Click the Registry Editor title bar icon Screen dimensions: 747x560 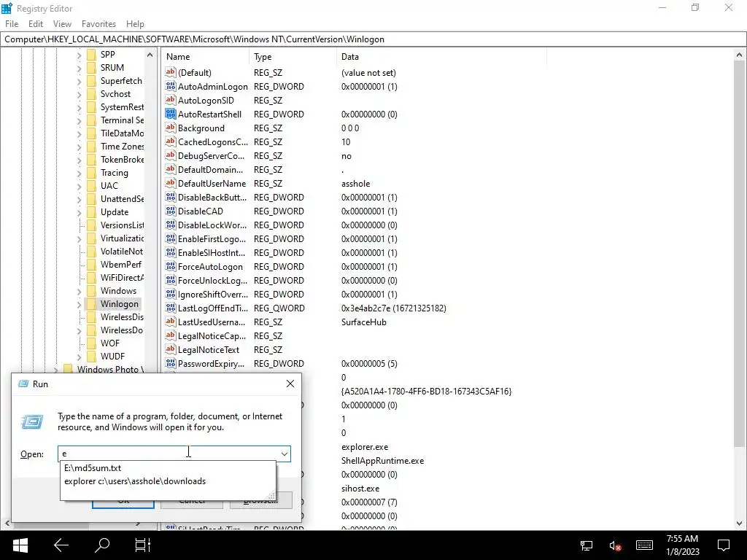pos(7,8)
